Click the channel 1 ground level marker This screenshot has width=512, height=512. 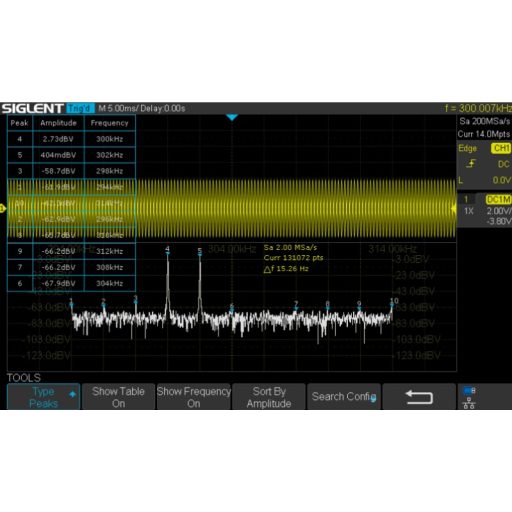click(x=3, y=209)
